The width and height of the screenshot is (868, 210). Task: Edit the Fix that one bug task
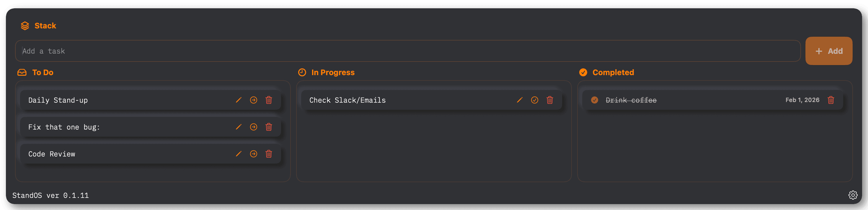pyautogui.click(x=239, y=127)
